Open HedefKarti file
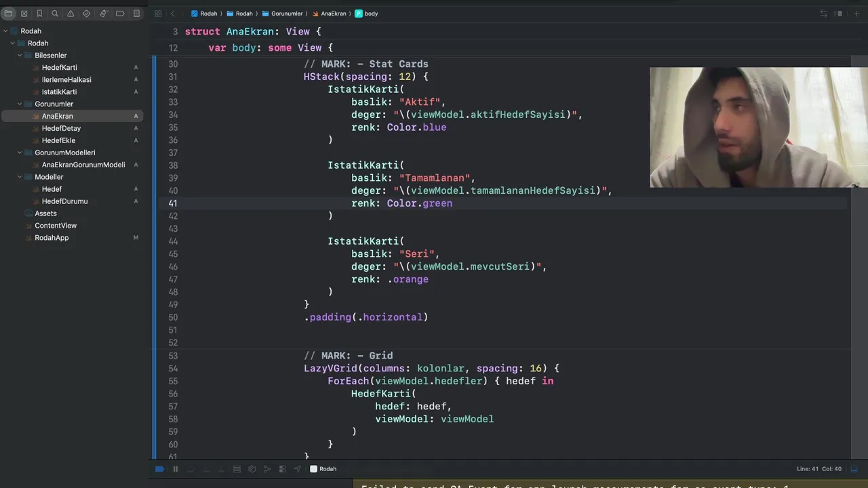 (x=59, y=68)
